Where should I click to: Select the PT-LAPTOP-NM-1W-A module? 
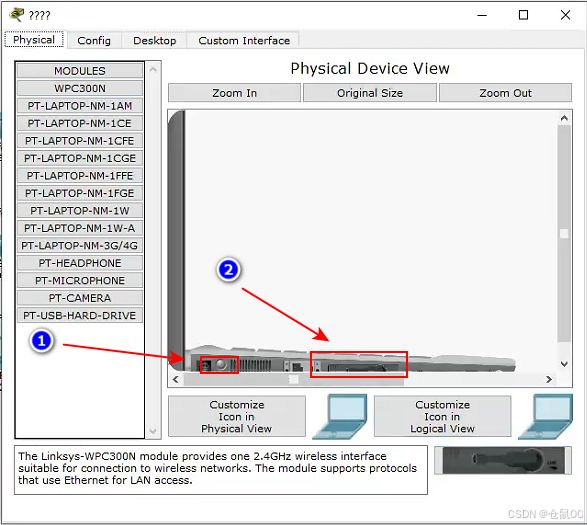pyautogui.click(x=80, y=228)
